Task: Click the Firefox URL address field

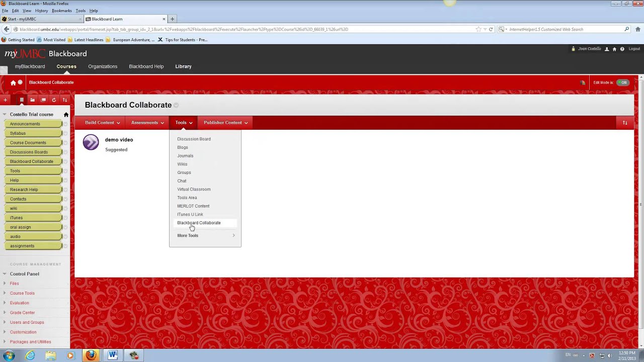Action: 247,29
